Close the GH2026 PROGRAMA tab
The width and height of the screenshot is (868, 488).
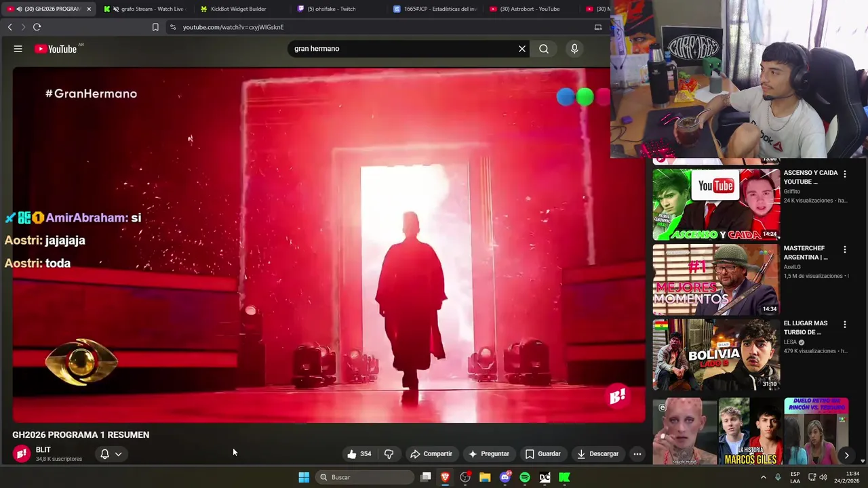(x=89, y=9)
